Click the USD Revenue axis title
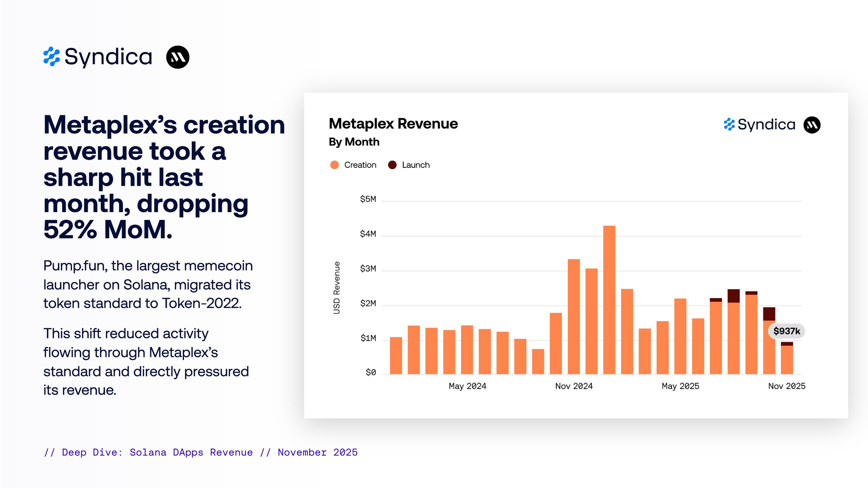The height and width of the screenshot is (488, 868). tap(337, 288)
